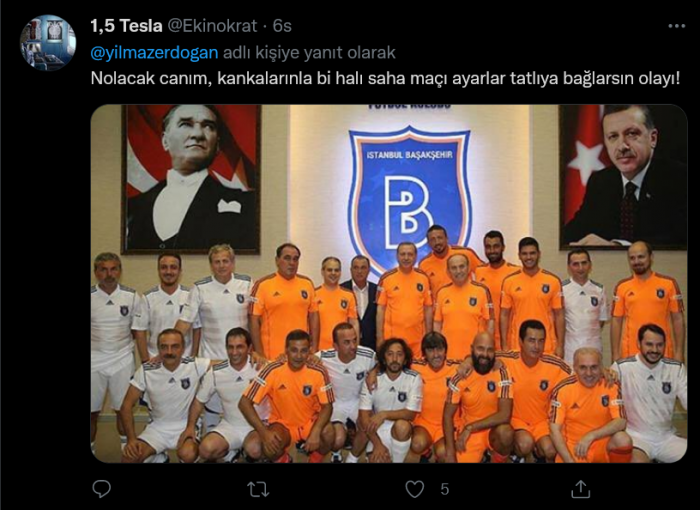This screenshot has height=510, width=700.
Task: Click the black-and-white framed portrait in the photo
Action: 191,179
